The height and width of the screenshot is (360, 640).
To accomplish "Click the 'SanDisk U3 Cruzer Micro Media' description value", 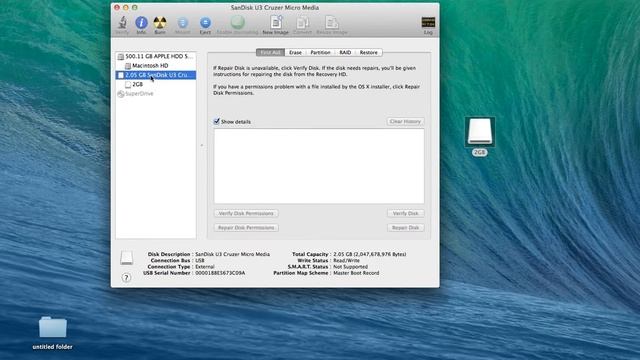I will [232, 254].
